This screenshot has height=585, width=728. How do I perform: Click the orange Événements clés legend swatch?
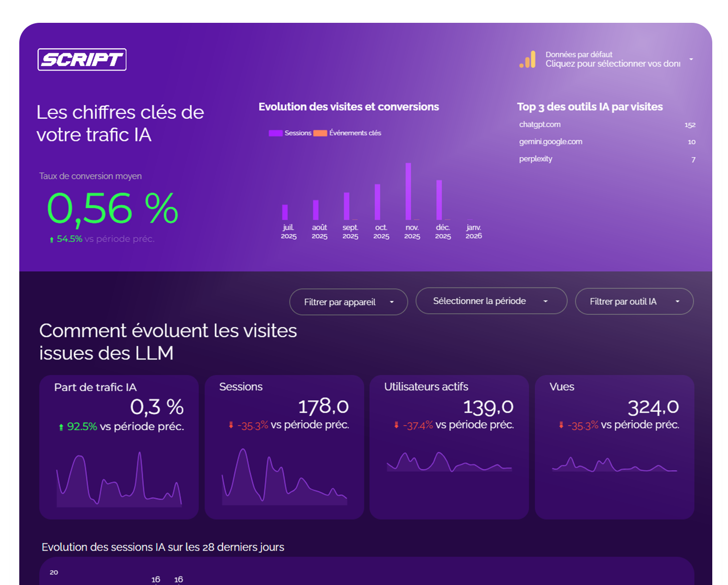coord(320,133)
